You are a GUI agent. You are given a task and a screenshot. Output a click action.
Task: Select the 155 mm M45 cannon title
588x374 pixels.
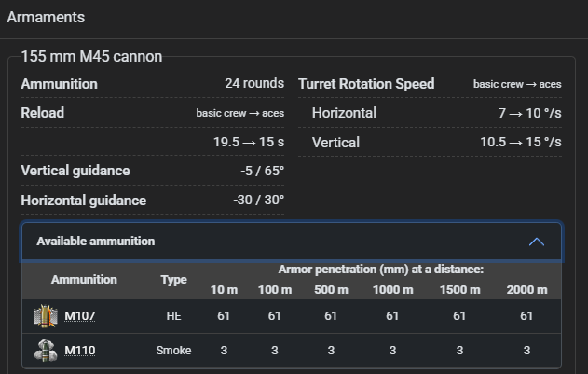[x=91, y=57]
